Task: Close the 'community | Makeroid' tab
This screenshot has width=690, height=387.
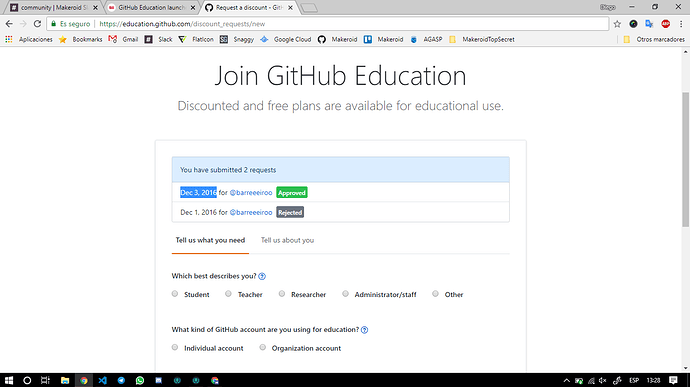Action: 95,7
